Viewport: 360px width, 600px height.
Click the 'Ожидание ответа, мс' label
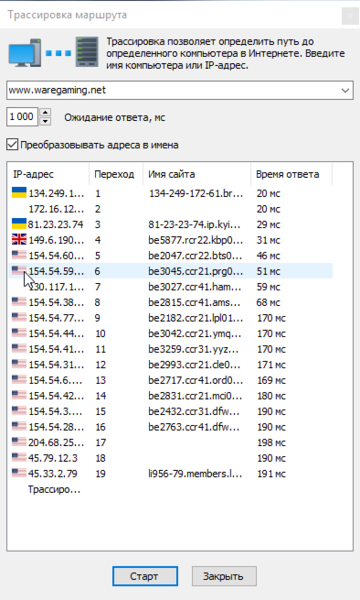114,117
